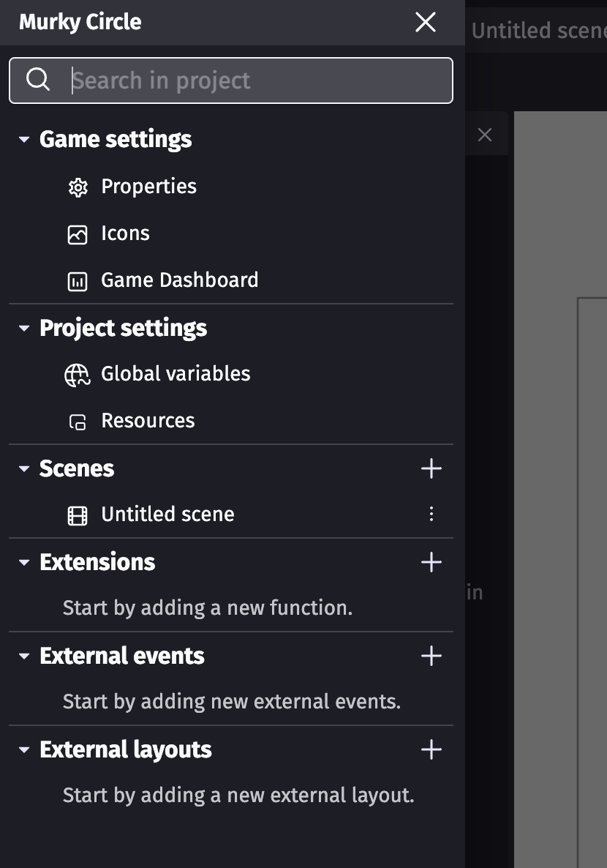Close the Murky Circle project panel
The image size is (607, 868).
click(426, 22)
